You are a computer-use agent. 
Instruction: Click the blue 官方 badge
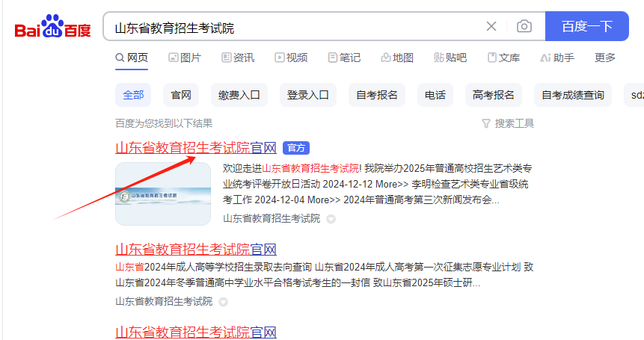pyautogui.click(x=296, y=148)
